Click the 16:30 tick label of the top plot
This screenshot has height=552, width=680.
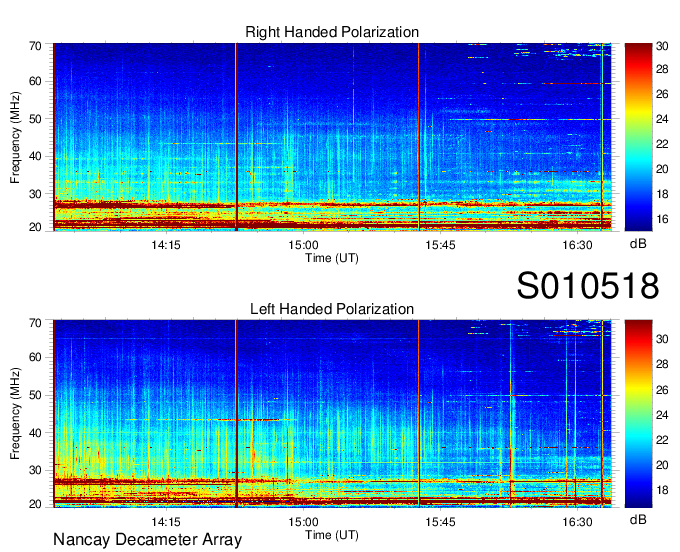point(577,245)
